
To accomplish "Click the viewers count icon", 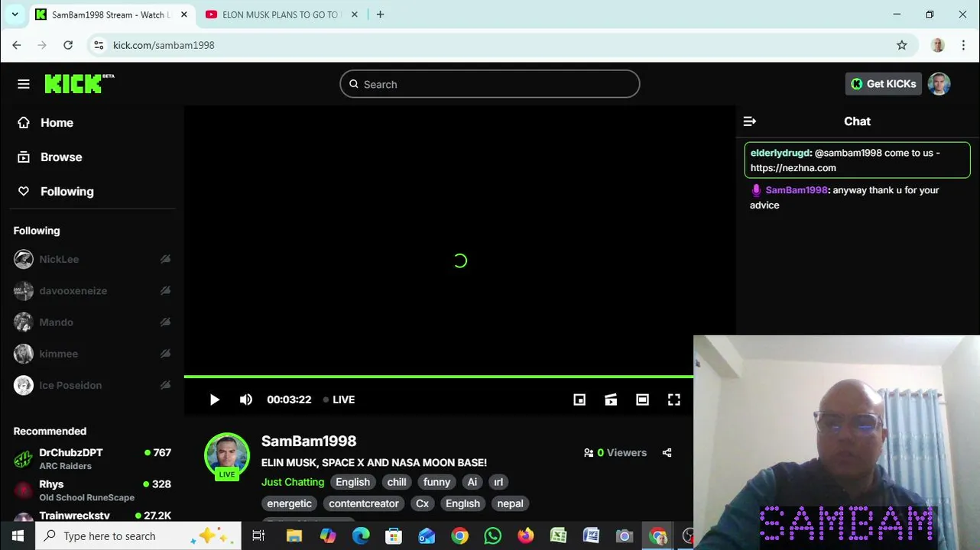I will pos(589,453).
